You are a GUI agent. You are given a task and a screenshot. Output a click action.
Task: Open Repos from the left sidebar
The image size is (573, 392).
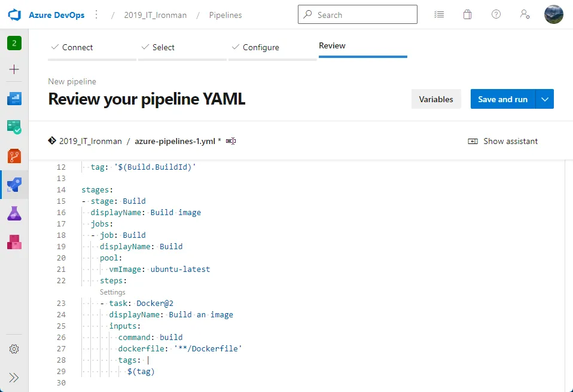point(14,156)
